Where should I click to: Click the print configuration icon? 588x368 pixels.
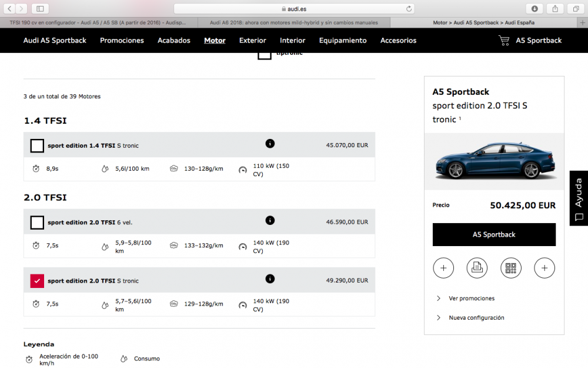(x=477, y=268)
